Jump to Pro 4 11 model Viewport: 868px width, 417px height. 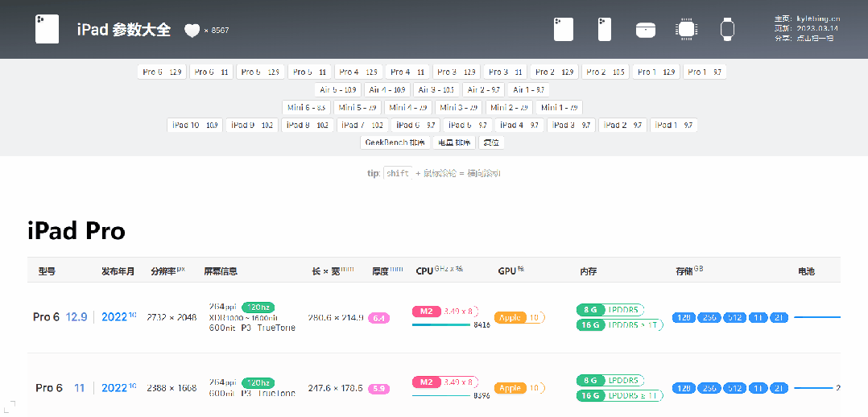[x=407, y=72]
